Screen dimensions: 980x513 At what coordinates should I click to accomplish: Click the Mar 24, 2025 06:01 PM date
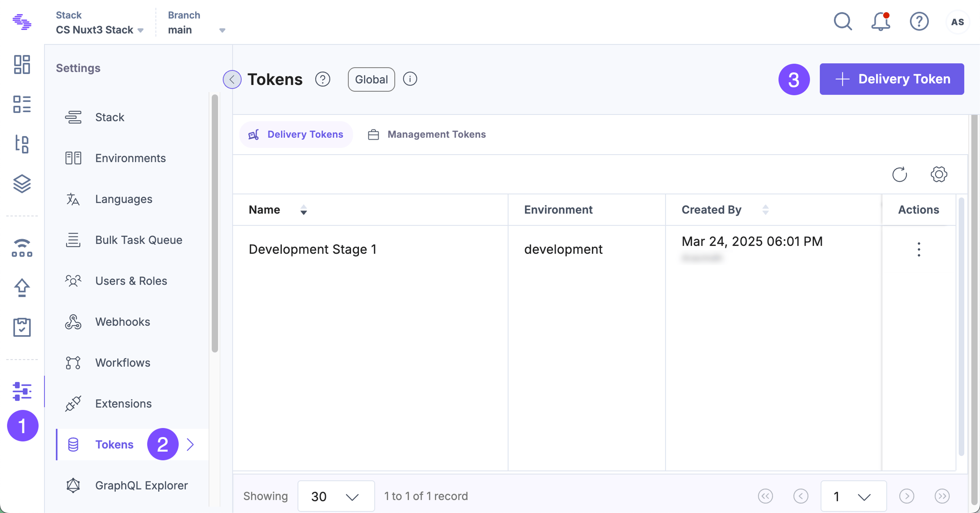[752, 241]
